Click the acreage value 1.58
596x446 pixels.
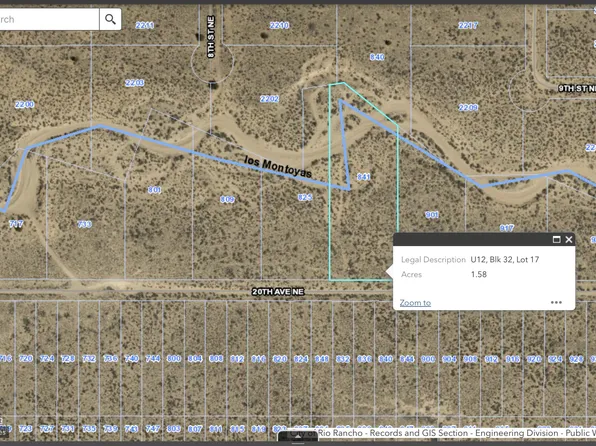[x=479, y=275]
